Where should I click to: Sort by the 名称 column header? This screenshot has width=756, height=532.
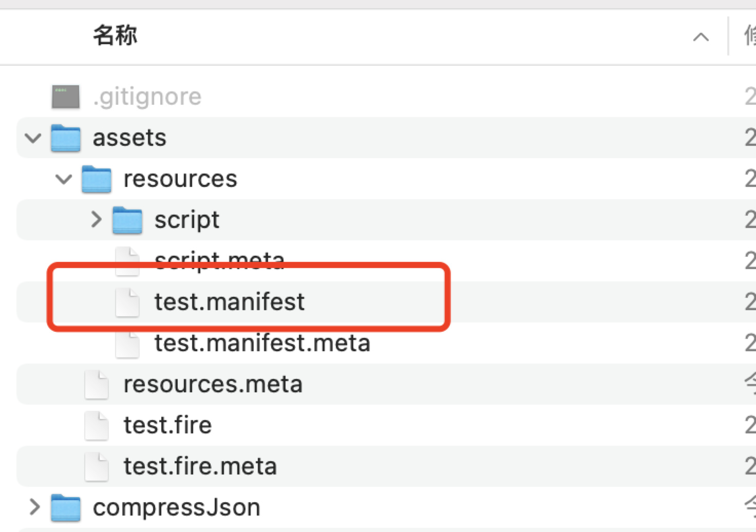tap(115, 36)
